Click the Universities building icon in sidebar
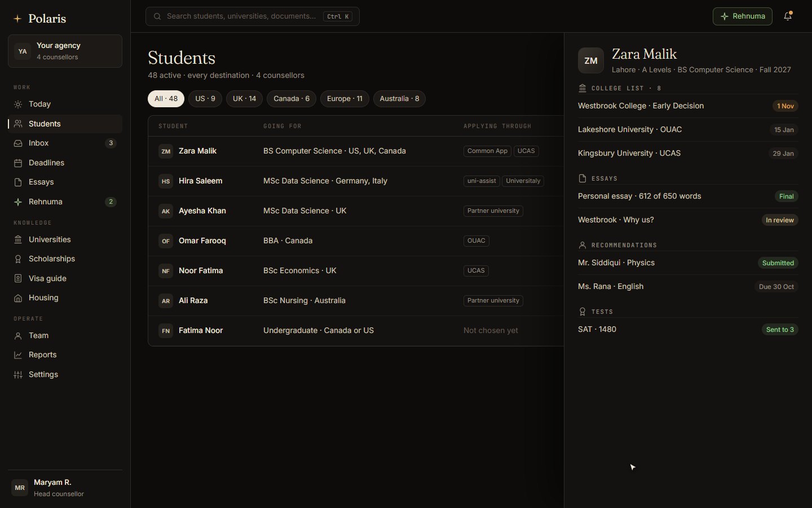The height and width of the screenshot is (508, 812). (18, 240)
